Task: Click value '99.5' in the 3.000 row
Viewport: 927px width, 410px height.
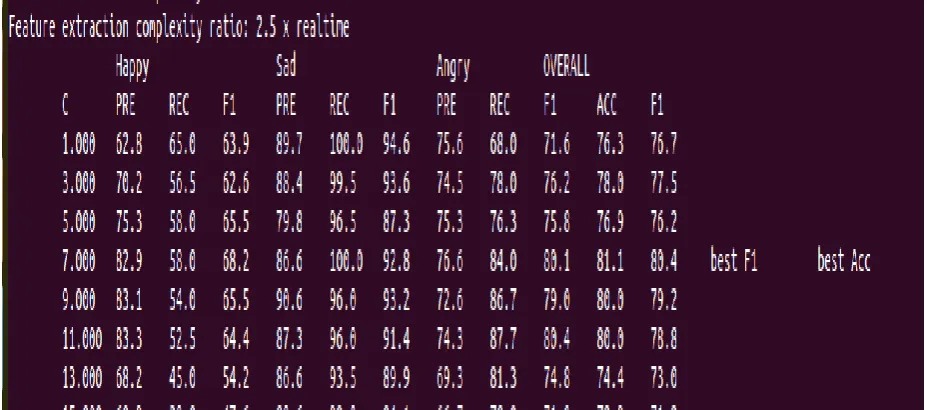Action: (343, 183)
